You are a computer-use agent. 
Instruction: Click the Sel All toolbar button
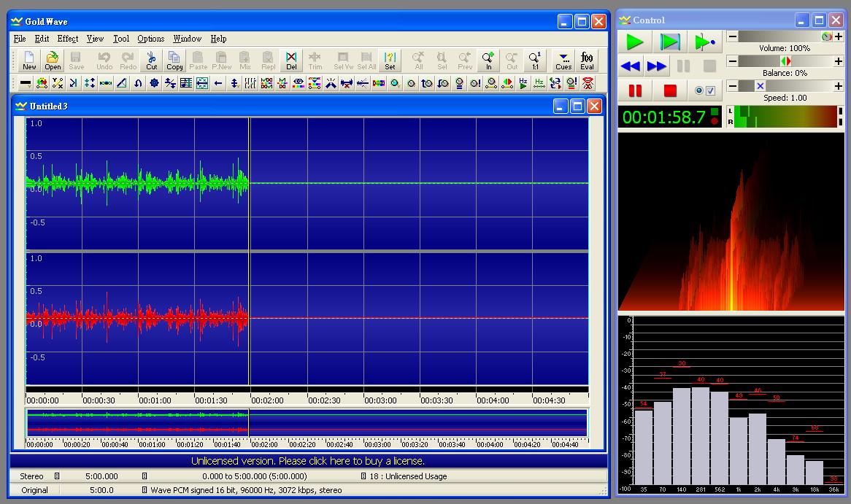pyautogui.click(x=366, y=61)
